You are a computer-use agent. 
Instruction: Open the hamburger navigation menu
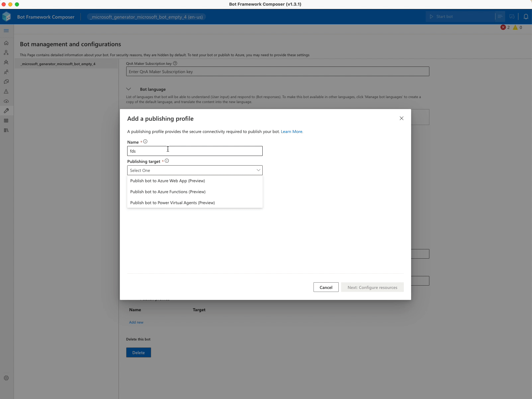[x=6, y=31]
